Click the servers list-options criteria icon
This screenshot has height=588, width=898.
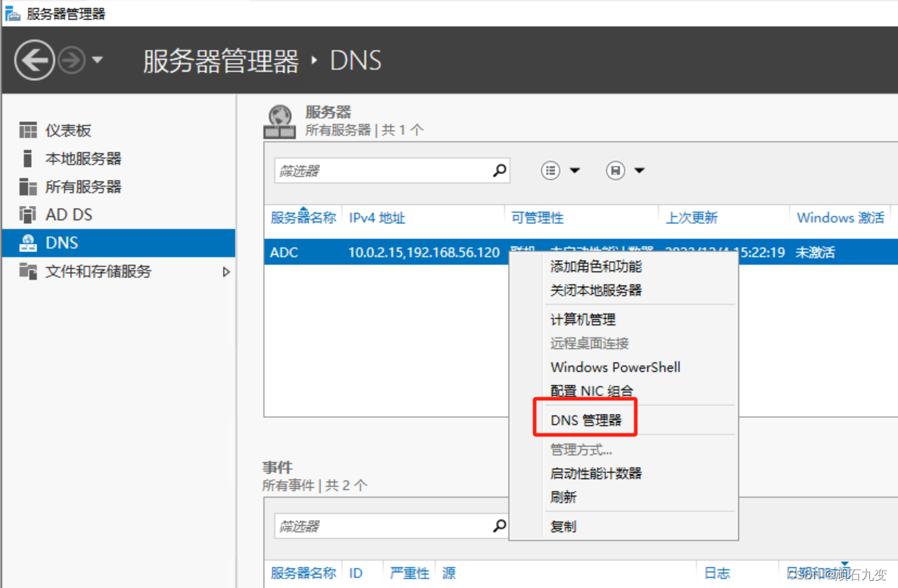(551, 170)
